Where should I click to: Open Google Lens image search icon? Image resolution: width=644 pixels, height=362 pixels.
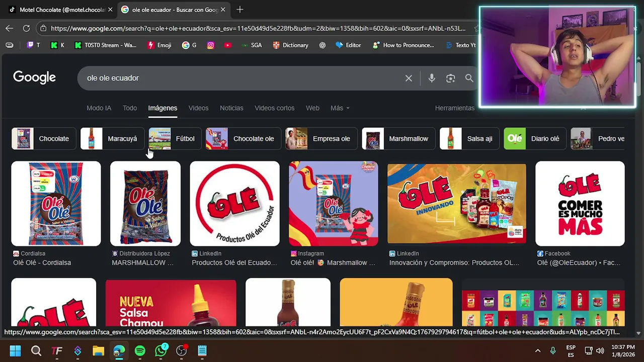(x=450, y=78)
